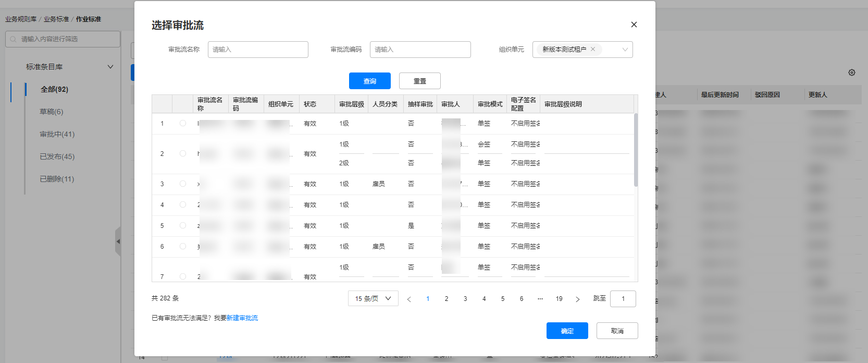The image size is (868, 363).
Task: Jump to page 6 in pagination
Action: [x=522, y=299]
